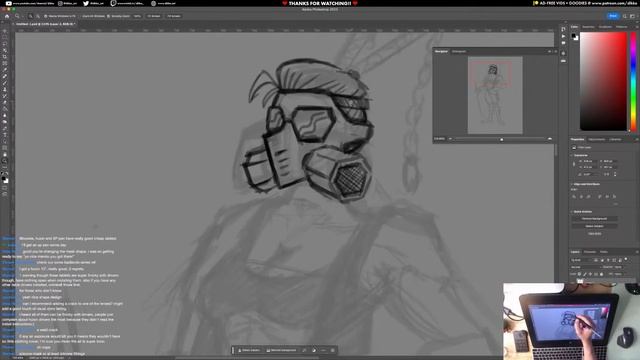
Task: Switch to the Swatches tab
Action: (588, 27)
